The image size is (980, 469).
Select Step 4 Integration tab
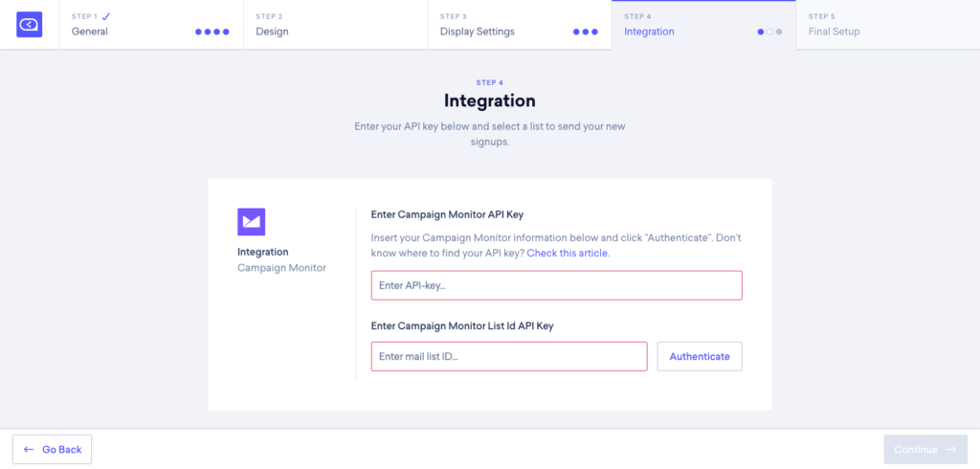point(703,24)
